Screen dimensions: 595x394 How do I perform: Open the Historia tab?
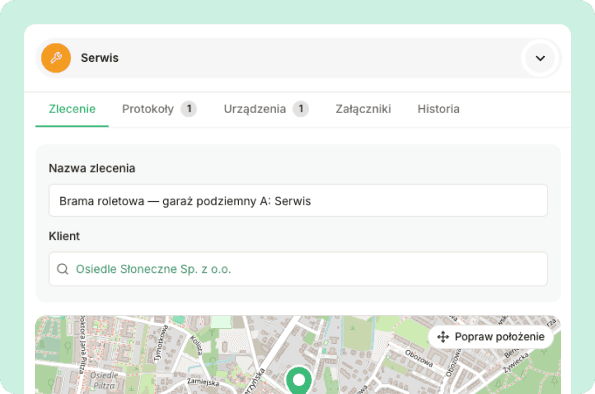point(438,109)
